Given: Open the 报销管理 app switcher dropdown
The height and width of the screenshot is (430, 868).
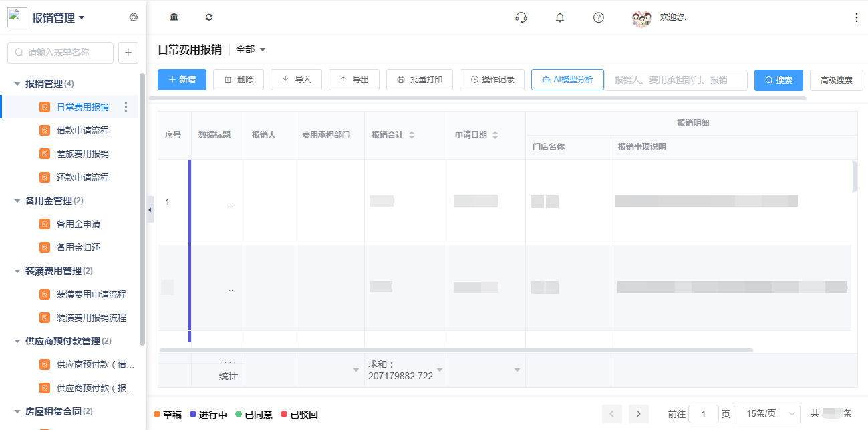Looking at the screenshot, I should pyautogui.click(x=59, y=18).
